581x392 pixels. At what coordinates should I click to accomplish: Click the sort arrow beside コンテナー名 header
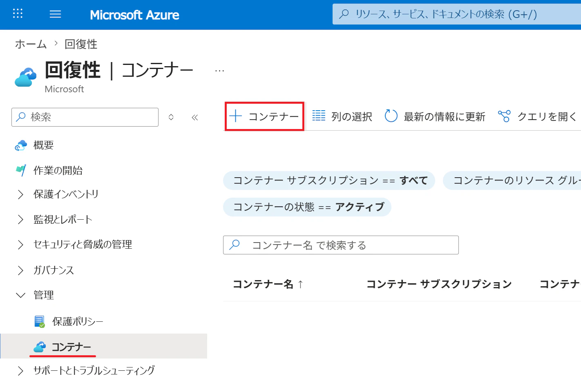point(300,284)
